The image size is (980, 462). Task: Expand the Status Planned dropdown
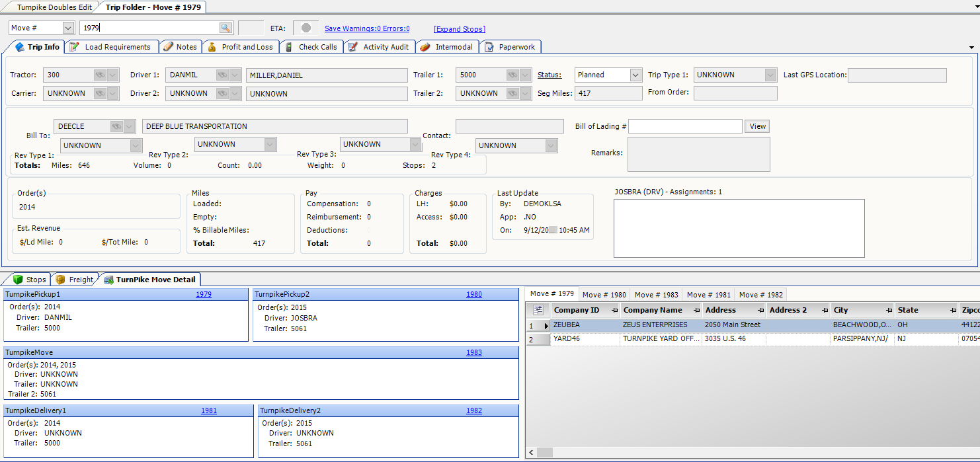click(635, 75)
